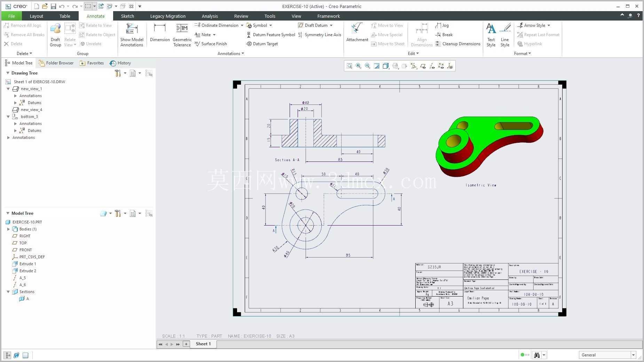Click the Surface Finish tool
Screen dimensions: 644x362
(x=211, y=44)
